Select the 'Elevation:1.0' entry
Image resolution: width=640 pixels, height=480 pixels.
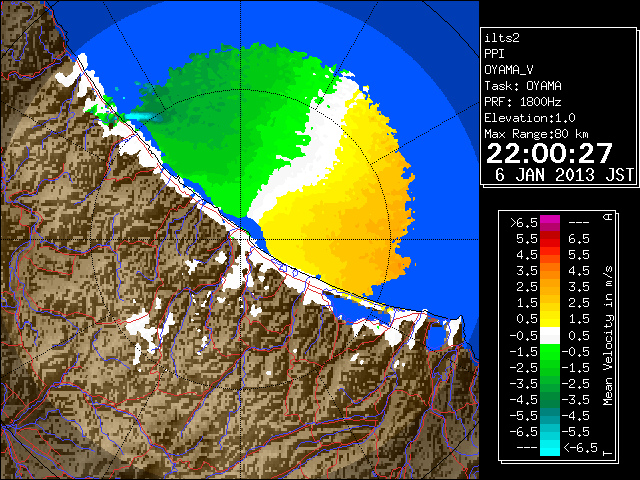point(530,118)
